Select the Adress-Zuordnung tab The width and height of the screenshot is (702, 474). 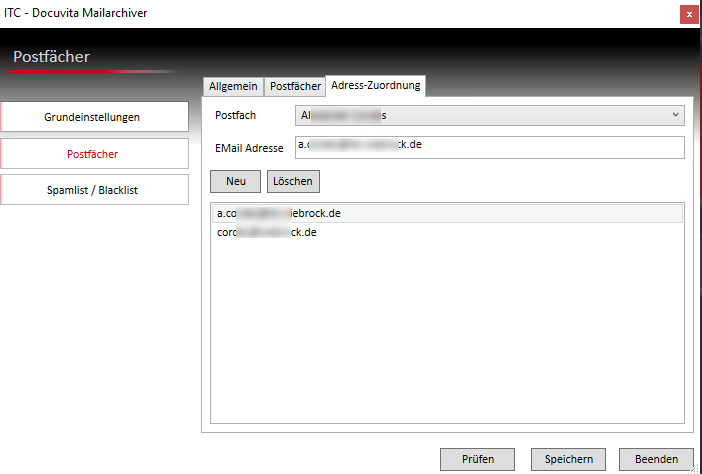point(375,86)
